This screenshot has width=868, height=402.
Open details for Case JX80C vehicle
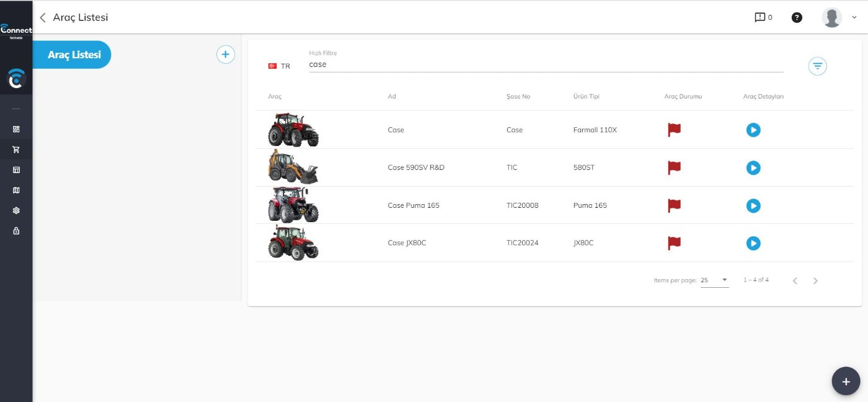point(753,243)
